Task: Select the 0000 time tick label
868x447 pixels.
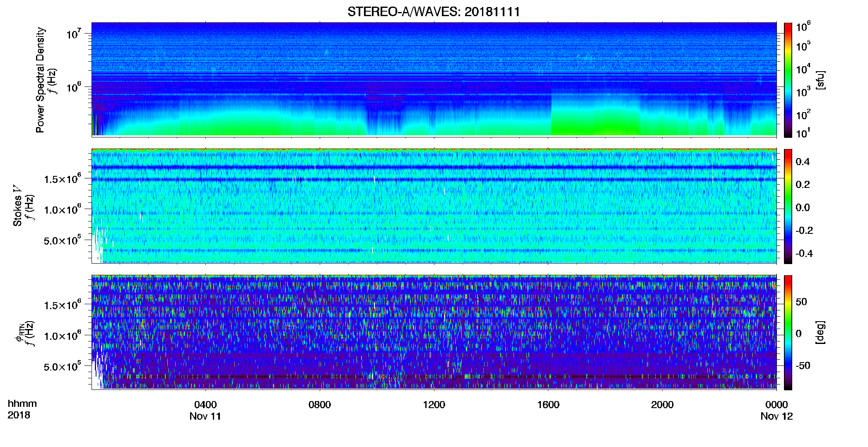Action: coord(776,405)
